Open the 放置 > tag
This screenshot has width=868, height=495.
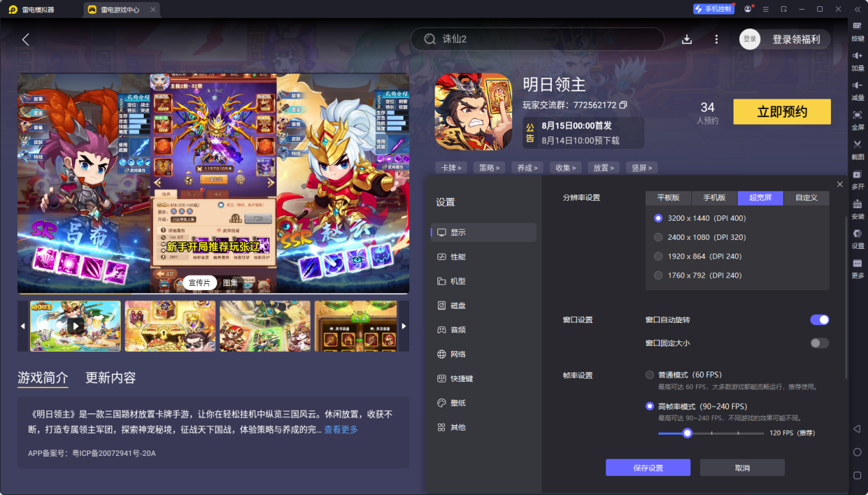click(x=604, y=167)
